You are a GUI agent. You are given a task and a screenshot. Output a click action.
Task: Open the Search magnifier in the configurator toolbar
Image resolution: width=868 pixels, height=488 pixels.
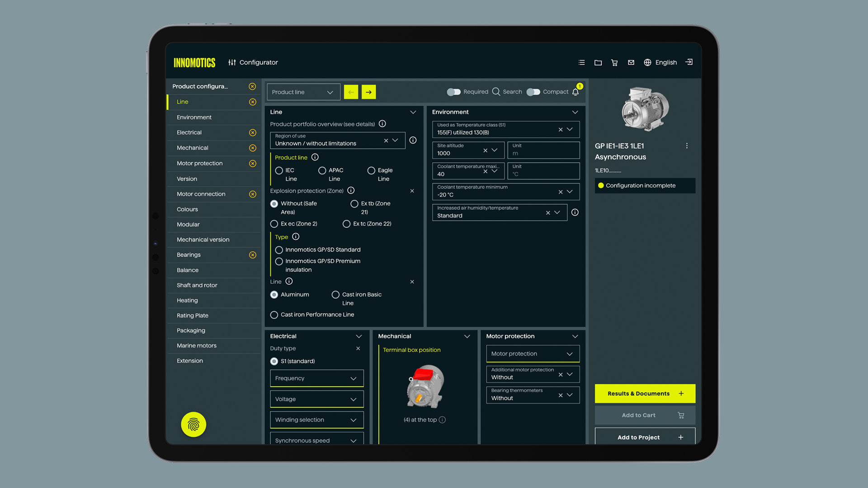click(x=496, y=92)
